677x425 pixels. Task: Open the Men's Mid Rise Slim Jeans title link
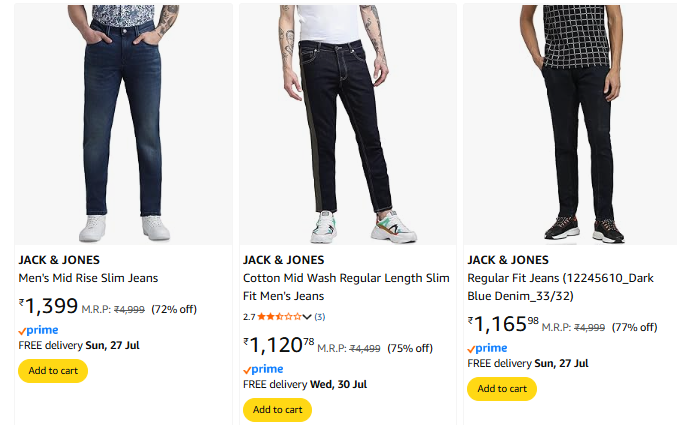(88, 278)
